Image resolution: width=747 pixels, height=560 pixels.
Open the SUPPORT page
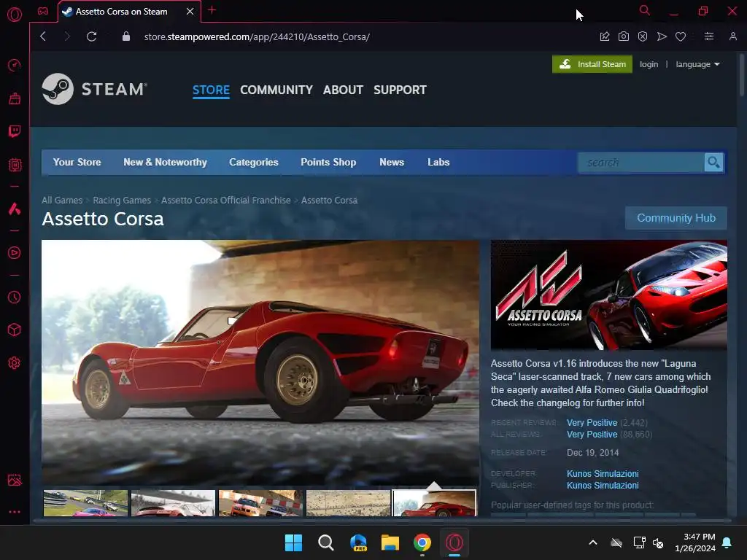(400, 90)
